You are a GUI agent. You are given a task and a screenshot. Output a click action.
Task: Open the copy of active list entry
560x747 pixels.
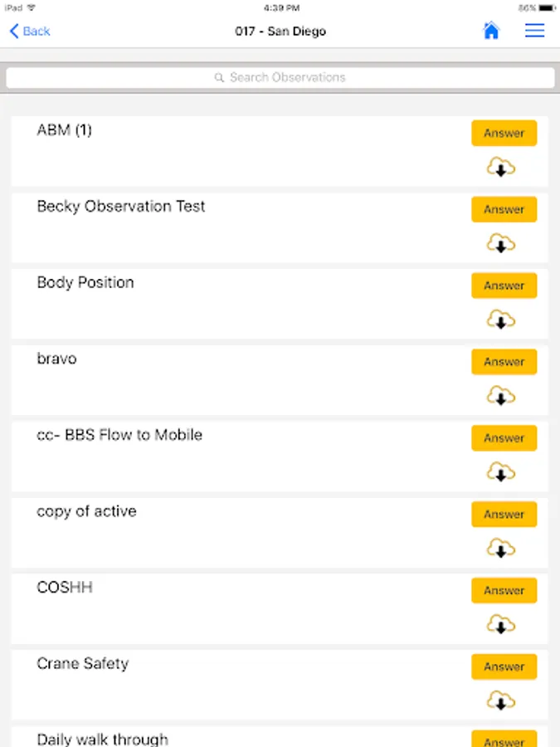point(87,511)
